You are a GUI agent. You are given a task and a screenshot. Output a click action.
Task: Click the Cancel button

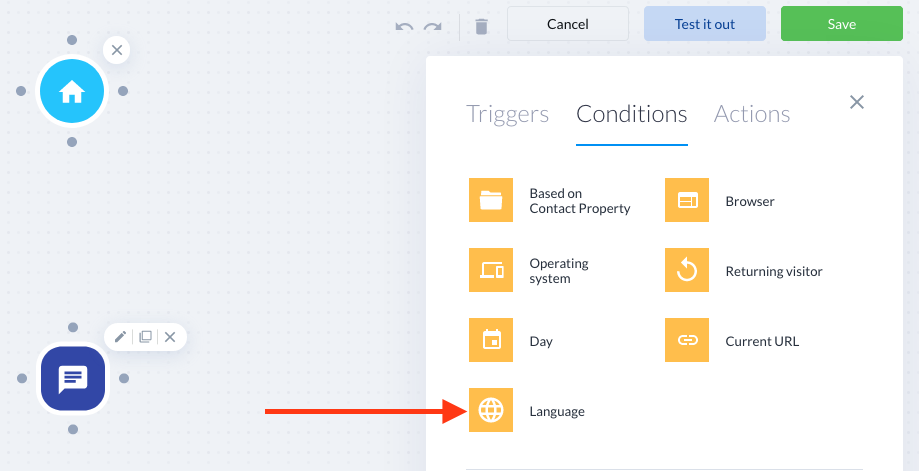568,24
